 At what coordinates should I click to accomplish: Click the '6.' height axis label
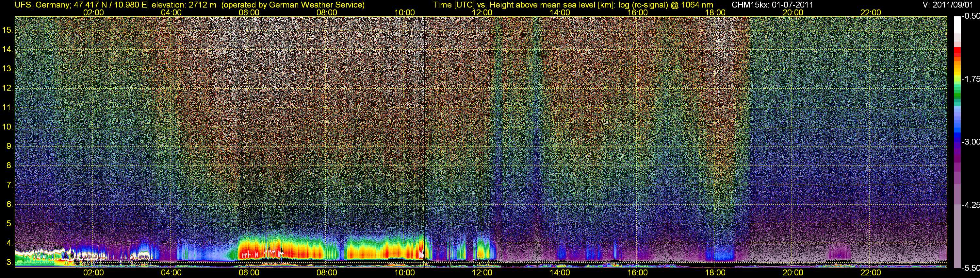[x=9, y=204]
